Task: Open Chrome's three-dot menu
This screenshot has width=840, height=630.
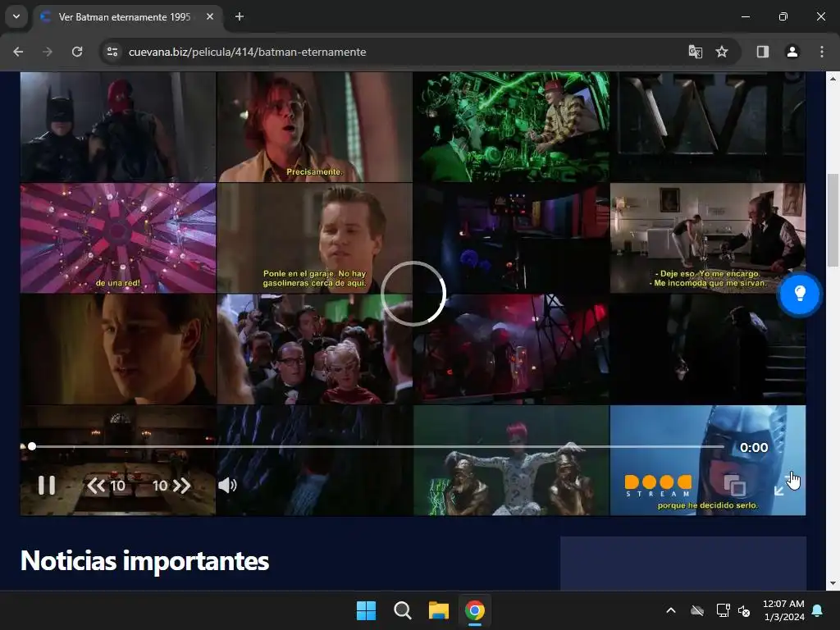Action: point(822,52)
